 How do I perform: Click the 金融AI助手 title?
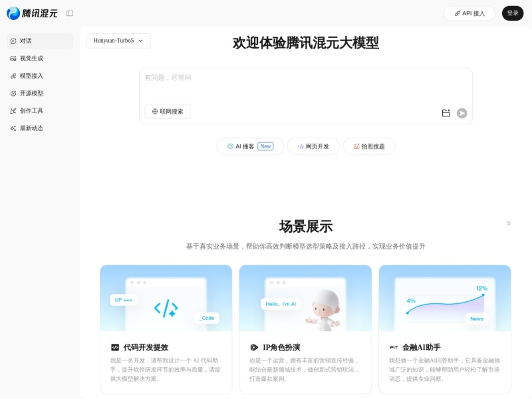(422, 347)
